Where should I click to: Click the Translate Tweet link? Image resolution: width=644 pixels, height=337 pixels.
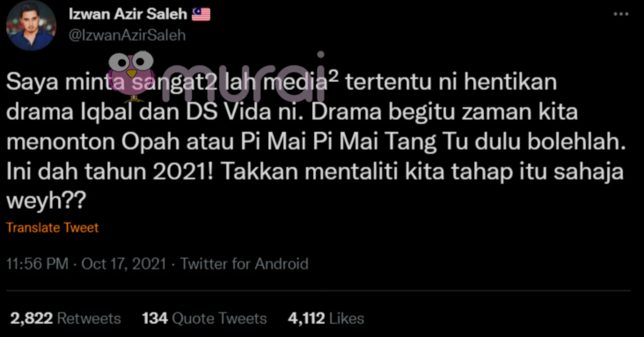click(52, 228)
